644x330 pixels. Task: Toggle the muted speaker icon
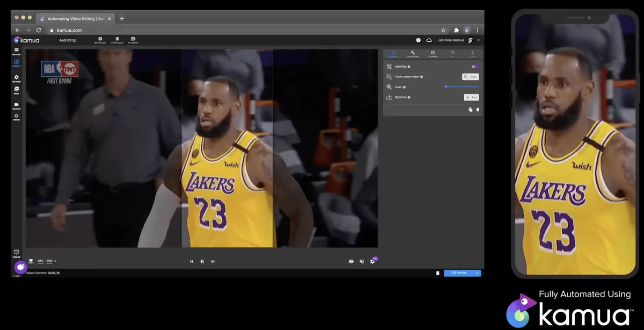[362, 261]
